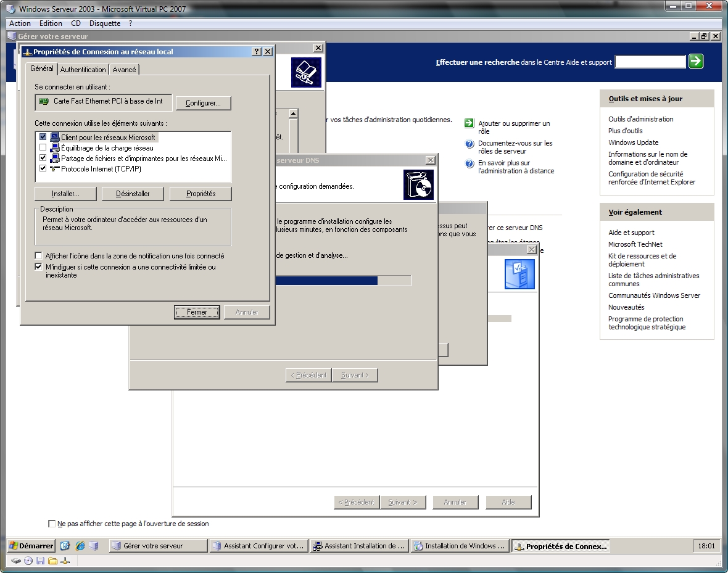The height and width of the screenshot is (573, 728).
Task: Uncheck Client pour les réseaux Microsoft
Action: point(43,137)
